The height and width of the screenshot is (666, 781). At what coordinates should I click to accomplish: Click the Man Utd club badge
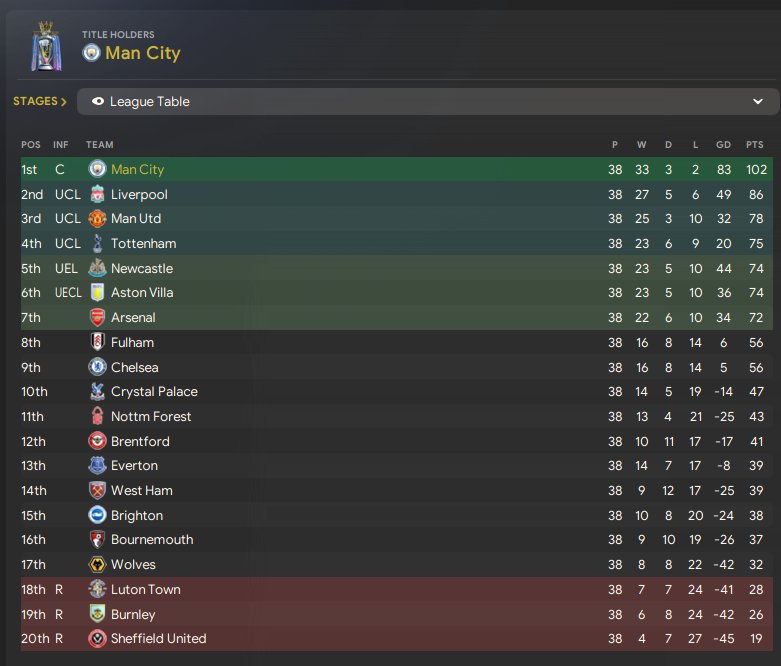[x=97, y=219]
